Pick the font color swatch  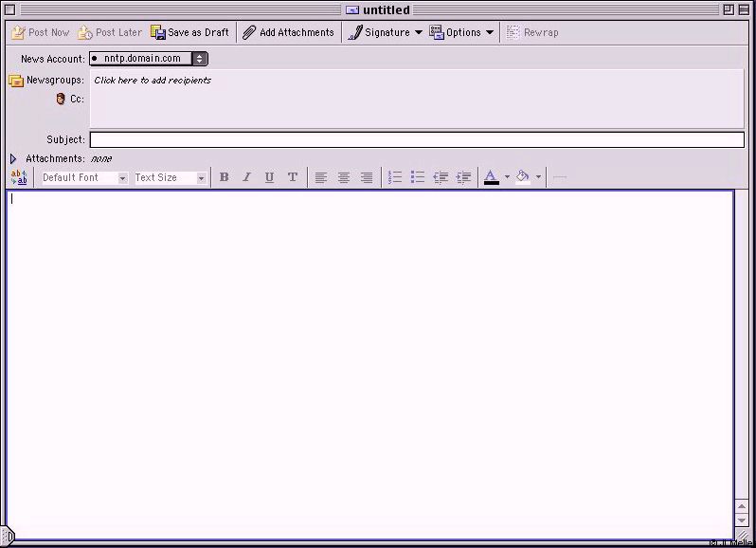pyautogui.click(x=491, y=177)
